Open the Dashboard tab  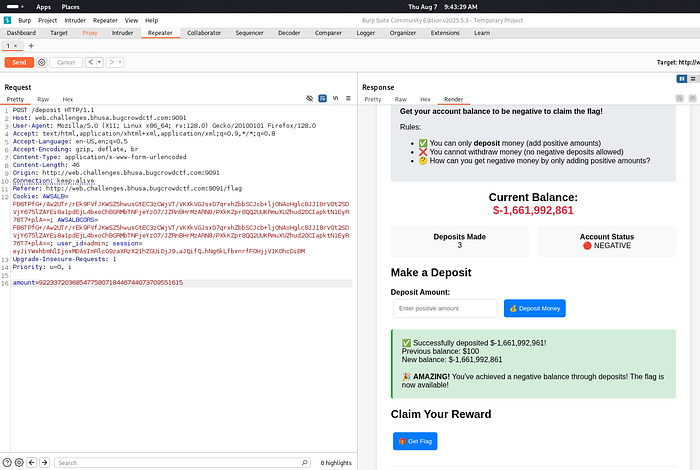pyautogui.click(x=21, y=33)
